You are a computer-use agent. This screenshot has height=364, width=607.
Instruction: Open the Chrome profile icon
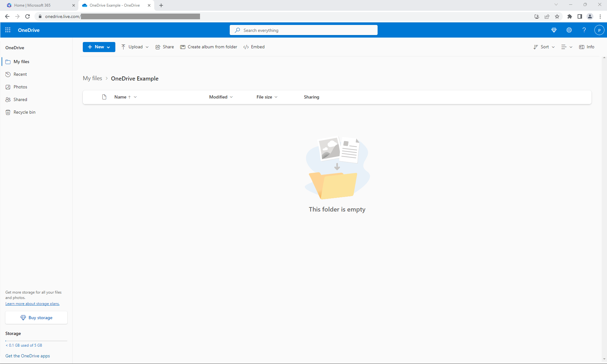click(x=590, y=16)
